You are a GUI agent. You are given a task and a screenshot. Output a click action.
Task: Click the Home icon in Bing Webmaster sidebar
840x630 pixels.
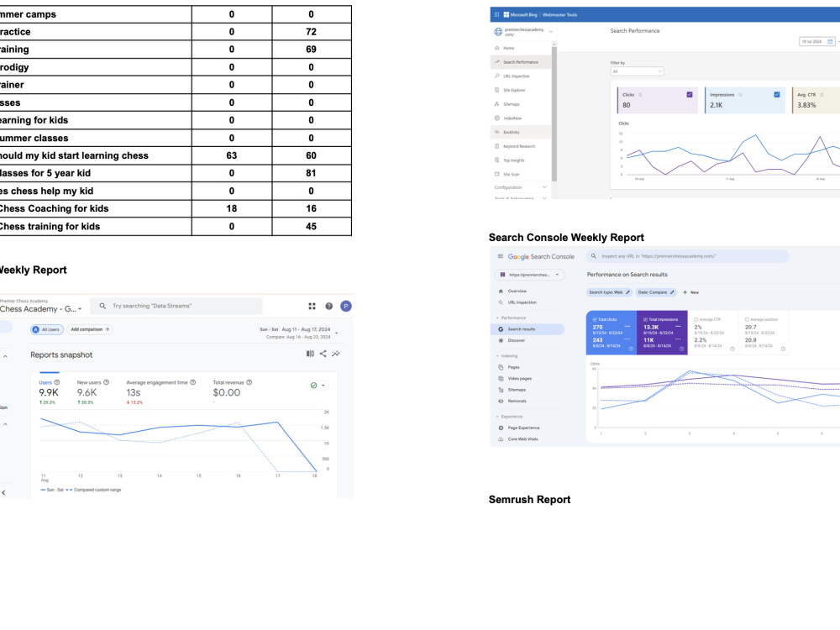click(x=497, y=48)
